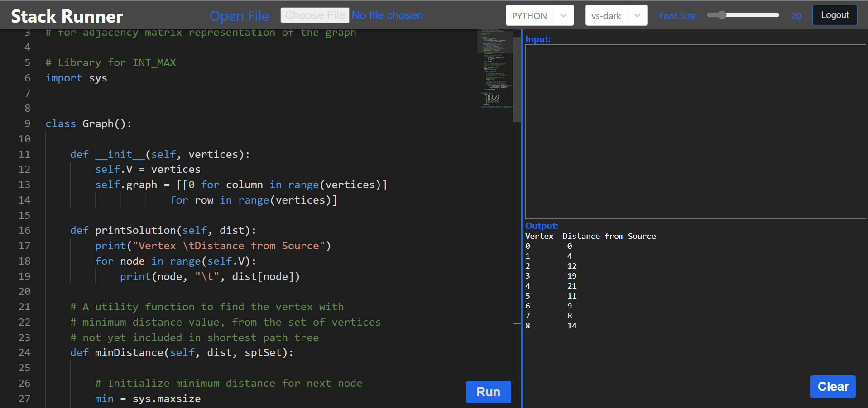Expand the language dropdown chevron arrow
Screen dimensions: 868x408
[563, 15]
